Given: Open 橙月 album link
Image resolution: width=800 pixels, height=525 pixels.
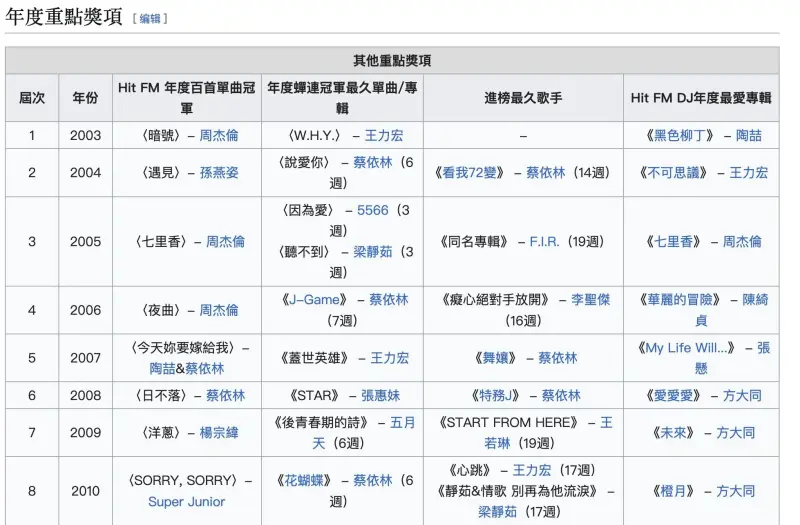Looking at the screenshot, I should click(673, 491).
